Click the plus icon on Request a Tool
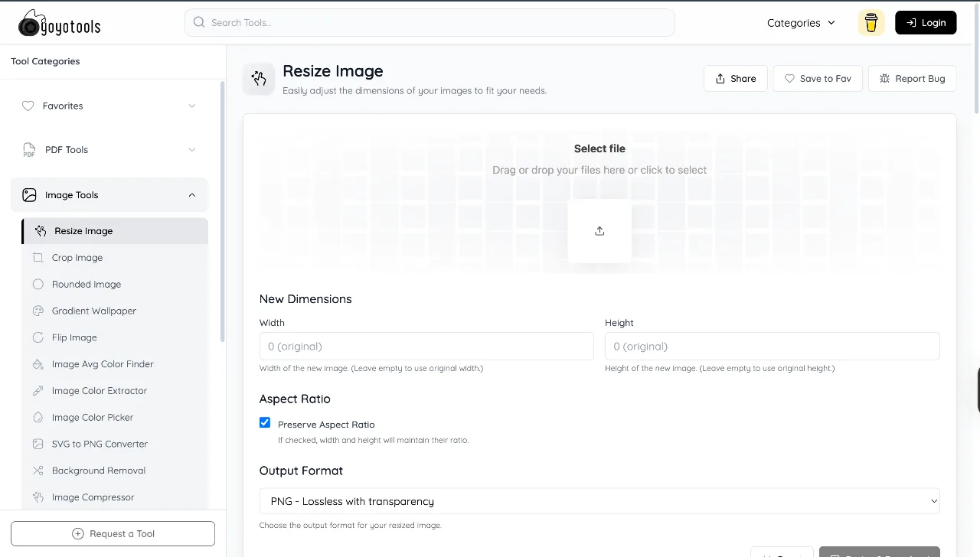The height and width of the screenshot is (557, 980). [77, 534]
